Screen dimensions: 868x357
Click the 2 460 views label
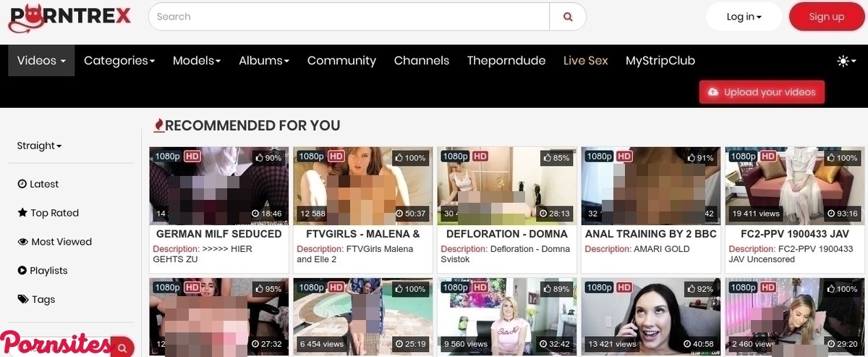[754, 344]
